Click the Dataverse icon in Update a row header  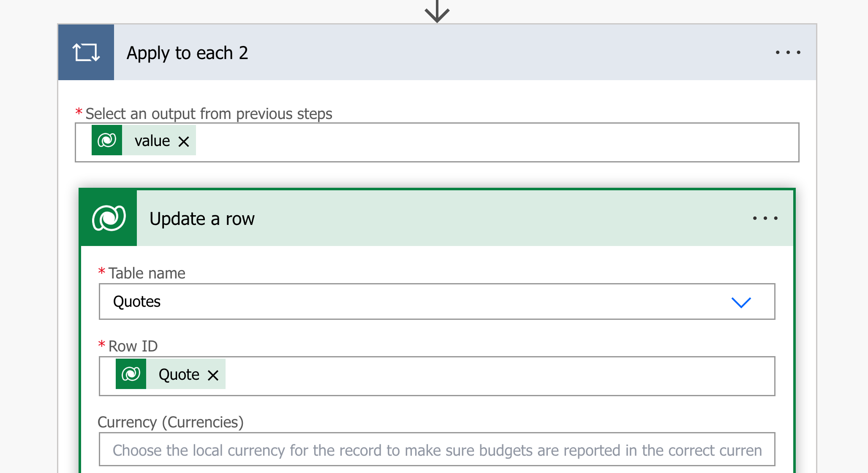coord(109,218)
